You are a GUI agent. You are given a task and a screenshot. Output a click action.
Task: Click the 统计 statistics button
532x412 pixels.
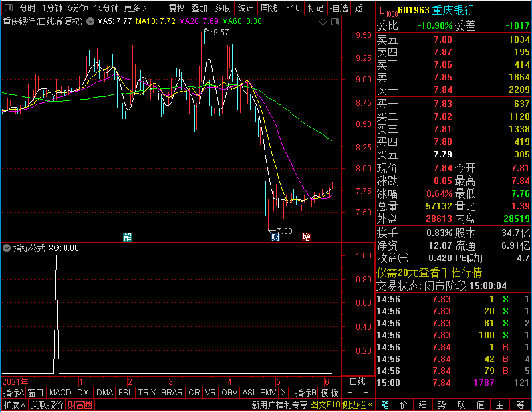pos(245,8)
